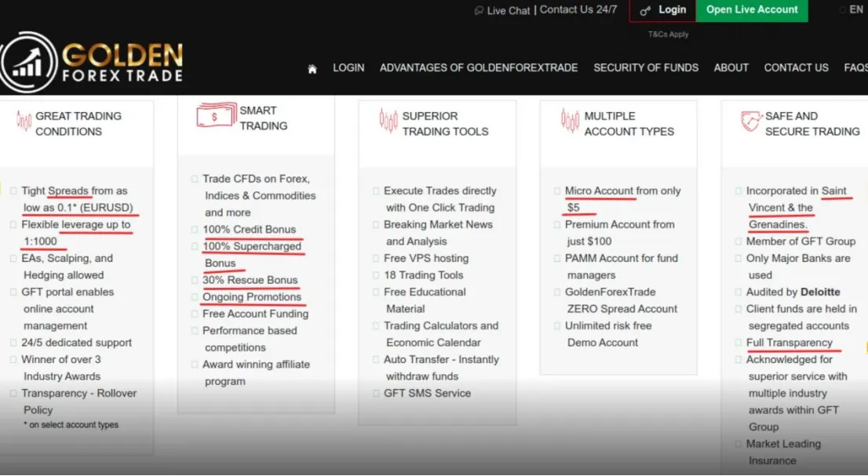The height and width of the screenshot is (476, 868).
Task: Click the Live Chat bubble icon
Action: 479,10
